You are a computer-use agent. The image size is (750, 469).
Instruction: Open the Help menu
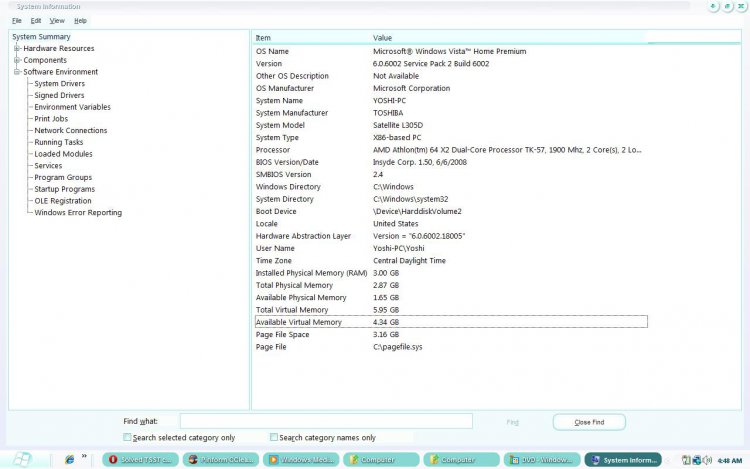coord(80,21)
